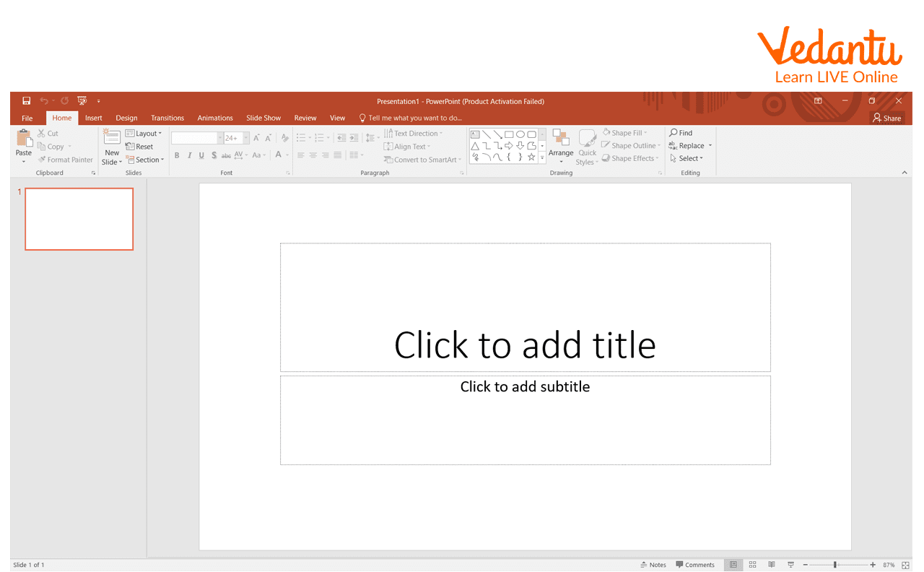This screenshot has width=924, height=572.
Task: Click the Save icon in Quick Access Toolbar
Action: click(x=27, y=101)
